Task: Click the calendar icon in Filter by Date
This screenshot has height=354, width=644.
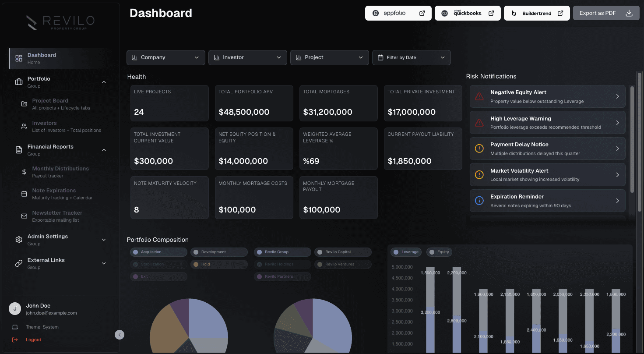Action: (x=380, y=57)
